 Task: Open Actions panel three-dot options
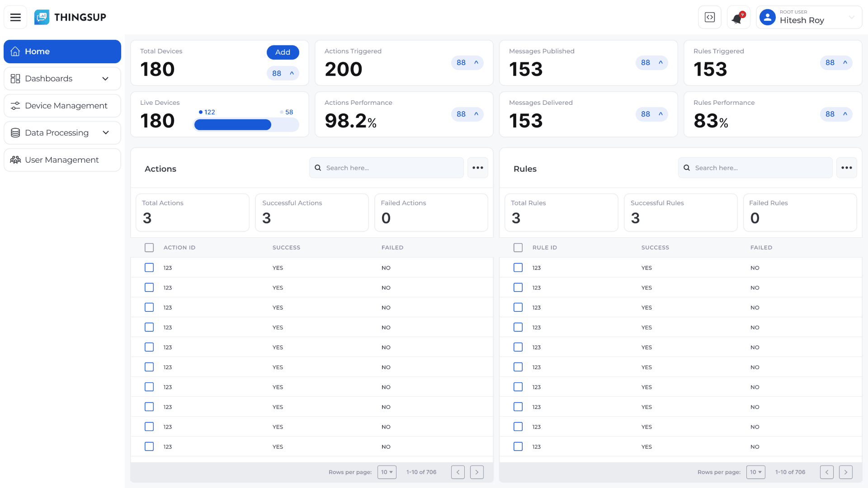pos(477,168)
